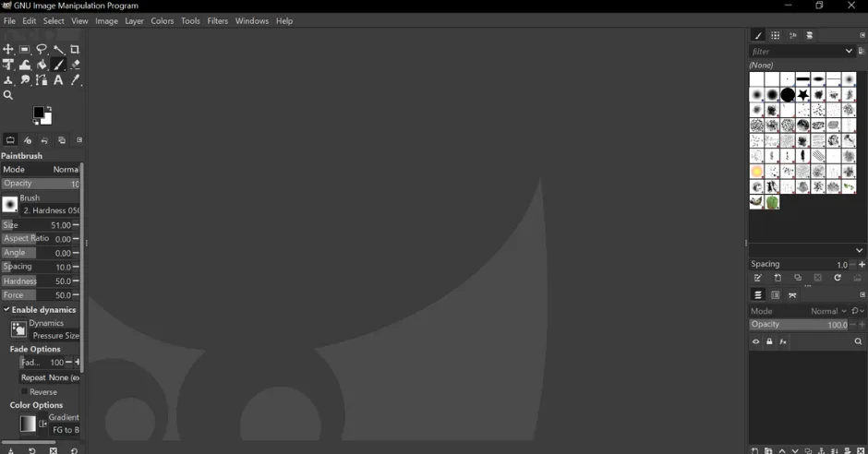Open the Images tab in toolbox dock

point(62,140)
